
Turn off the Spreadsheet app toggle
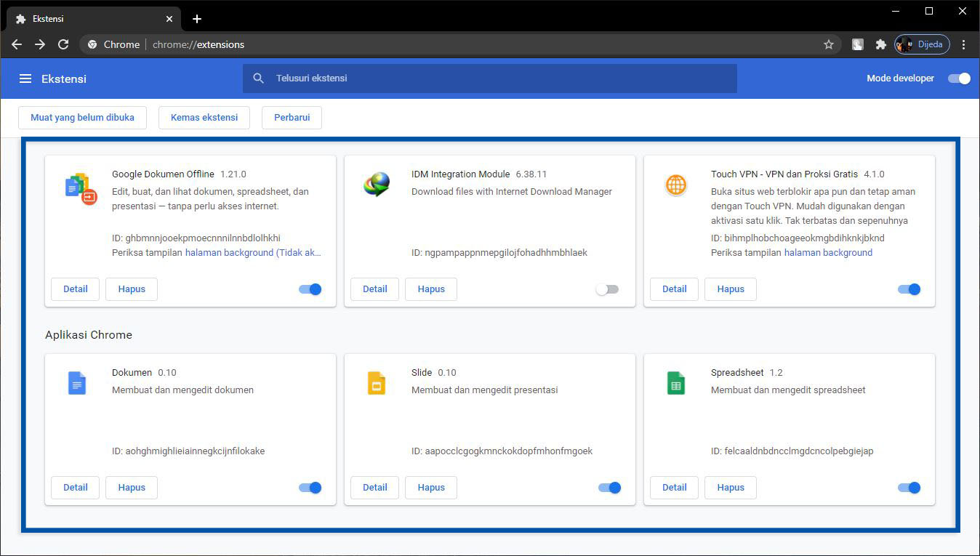click(x=909, y=488)
